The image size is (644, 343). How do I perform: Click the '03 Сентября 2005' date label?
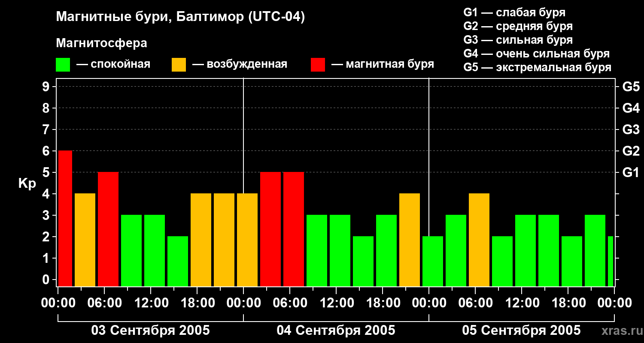(x=151, y=330)
